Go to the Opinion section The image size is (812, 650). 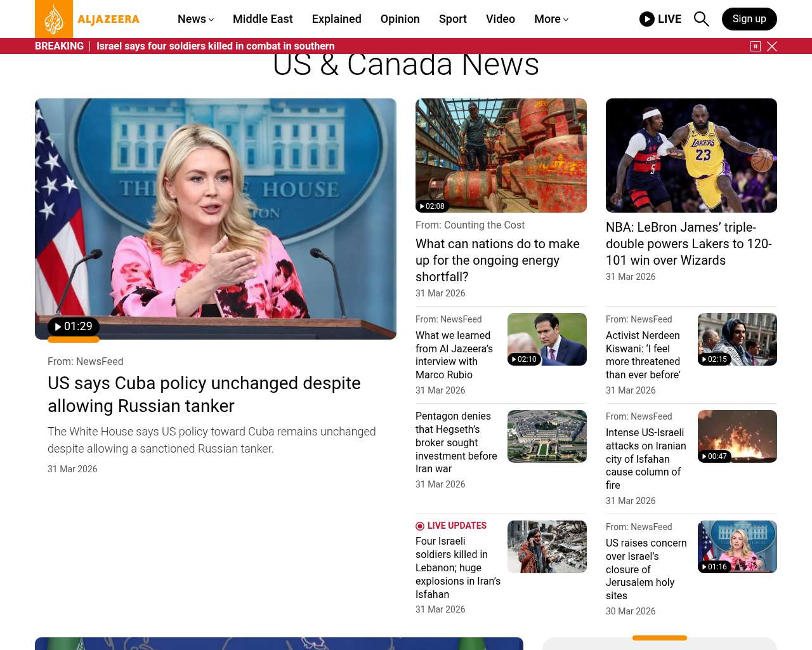(x=400, y=19)
